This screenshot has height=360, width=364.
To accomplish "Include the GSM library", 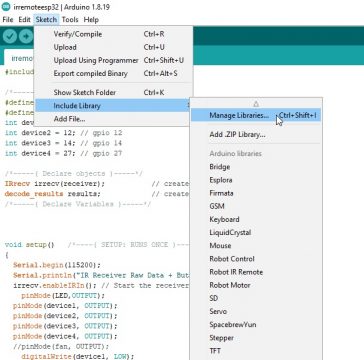I will (x=256, y=206).
